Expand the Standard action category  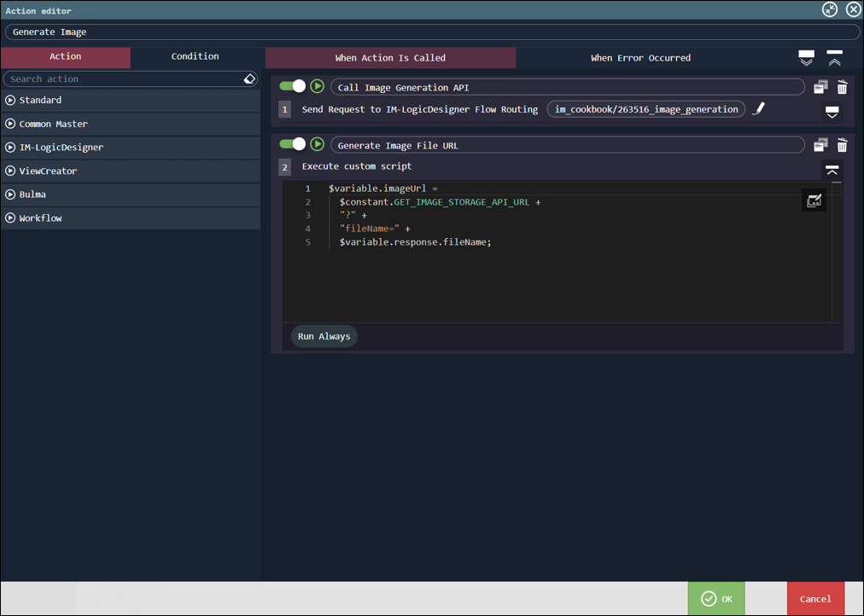(x=10, y=100)
